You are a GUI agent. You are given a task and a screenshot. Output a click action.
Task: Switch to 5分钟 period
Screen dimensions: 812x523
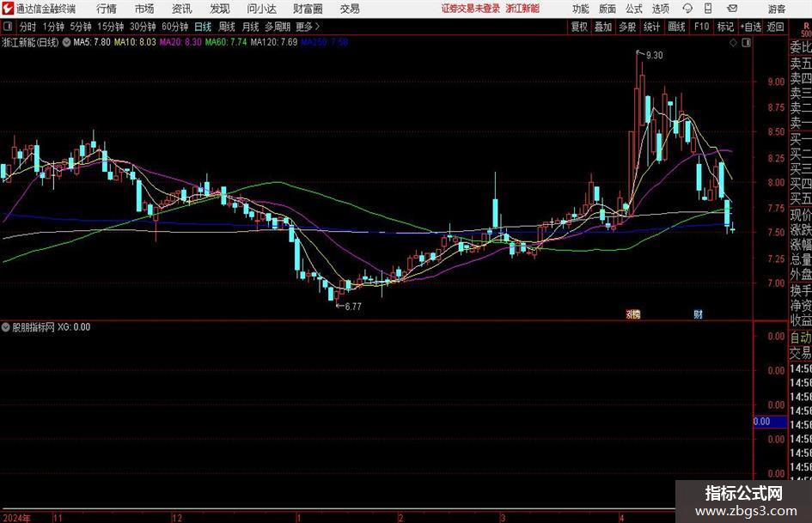coord(80,27)
